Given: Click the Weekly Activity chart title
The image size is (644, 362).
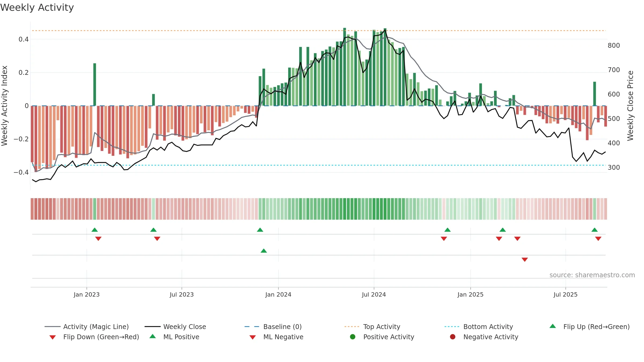Looking at the screenshot, I should pyautogui.click(x=37, y=8).
